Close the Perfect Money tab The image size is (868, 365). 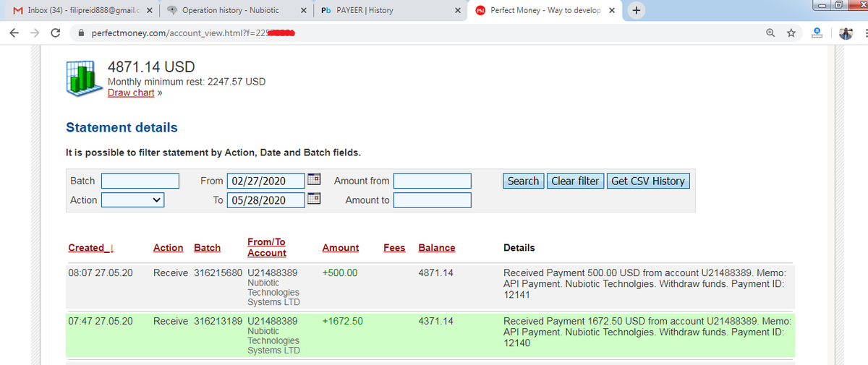(x=613, y=11)
